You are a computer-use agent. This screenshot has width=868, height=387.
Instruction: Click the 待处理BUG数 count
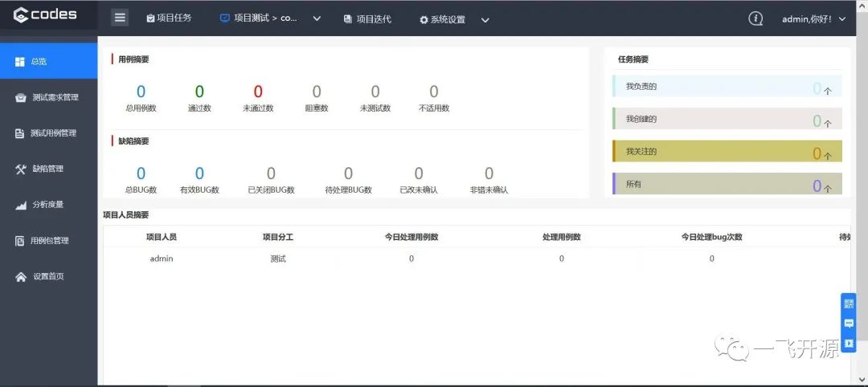point(348,173)
